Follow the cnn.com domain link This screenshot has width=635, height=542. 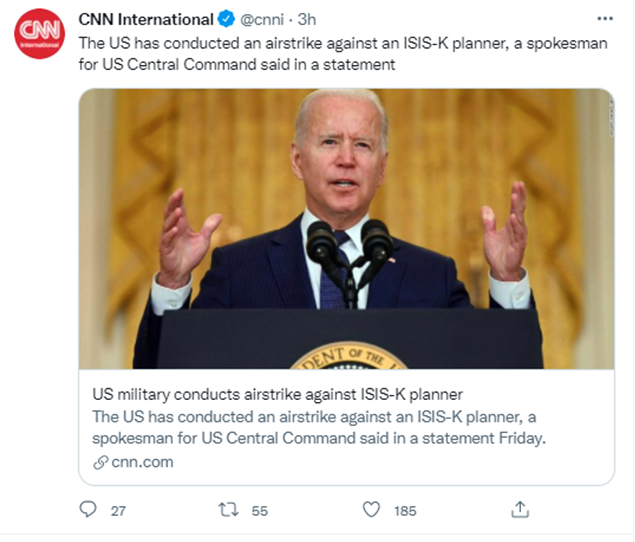142,462
